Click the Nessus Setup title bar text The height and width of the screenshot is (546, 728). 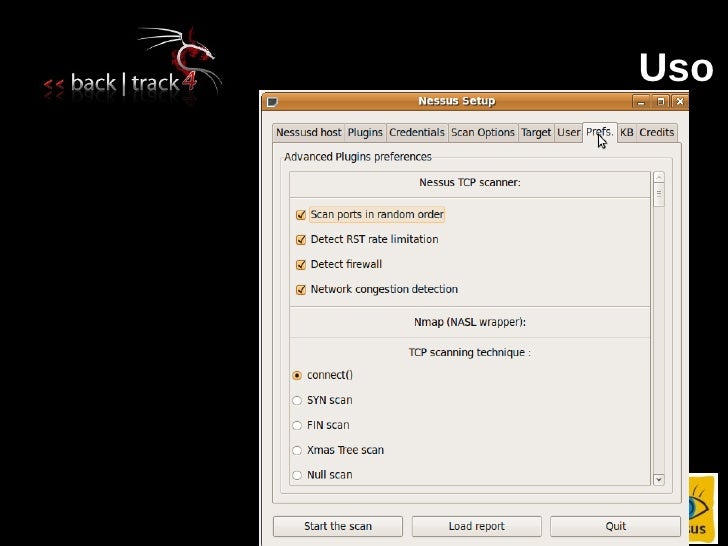pyautogui.click(x=456, y=101)
